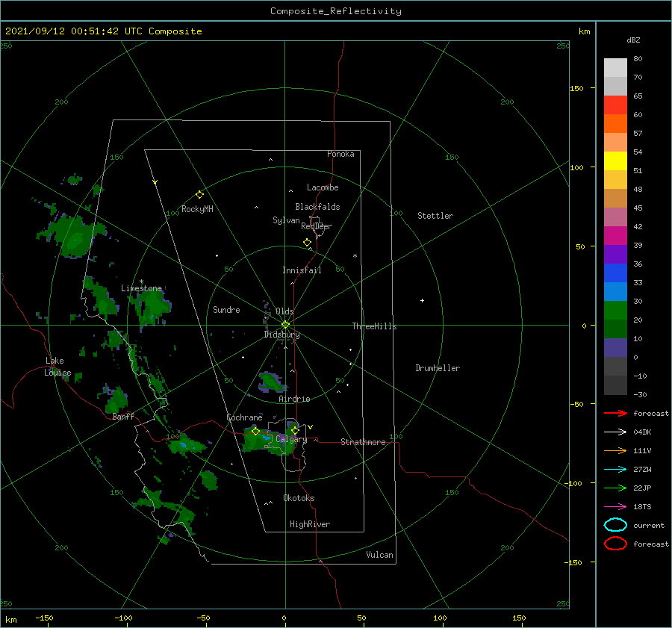Screen dimensions: 672x628
Task: Click the Ponoka town label
Action: pos(340,154)
